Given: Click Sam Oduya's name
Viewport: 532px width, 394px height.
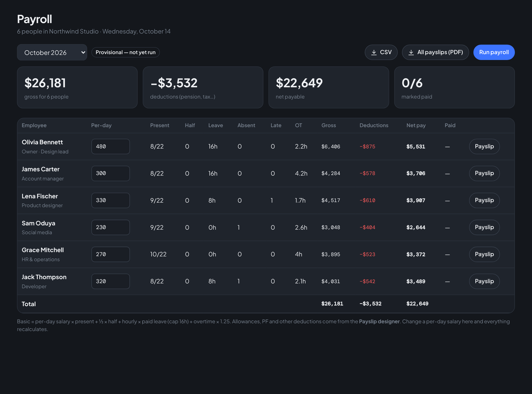Looking at the screenshot, I should (x=38, y=223).
